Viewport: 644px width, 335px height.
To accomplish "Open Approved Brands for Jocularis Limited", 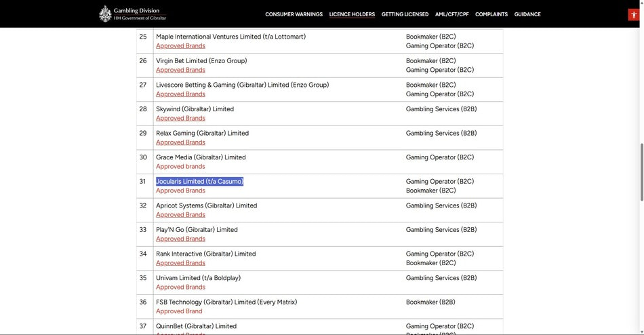I will coord(180,191).
